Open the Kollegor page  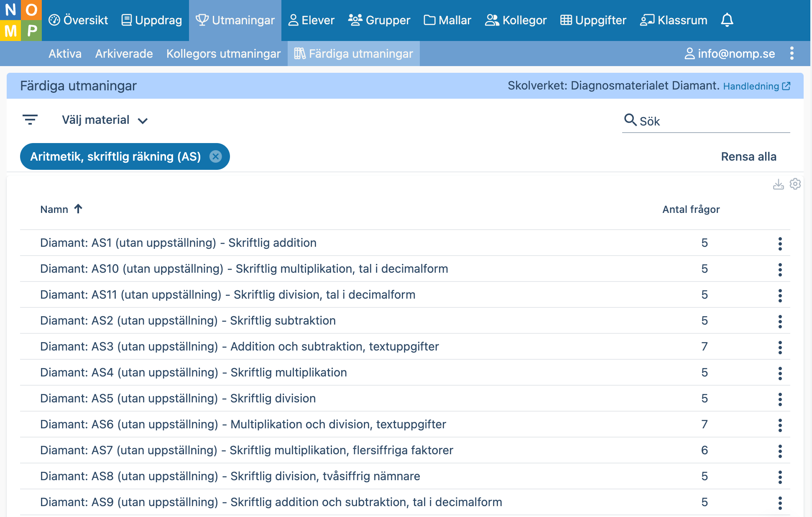coord(516,20)
